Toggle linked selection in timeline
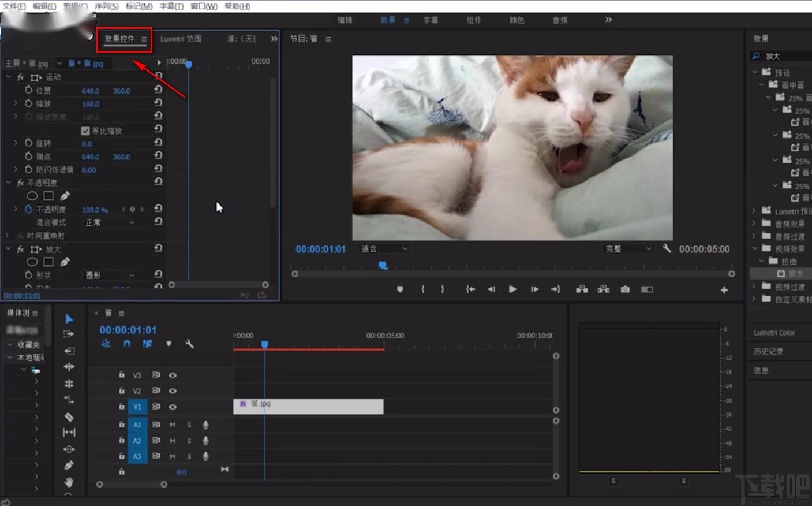Viewport: 812px width, 506px height. click(147, 344)
